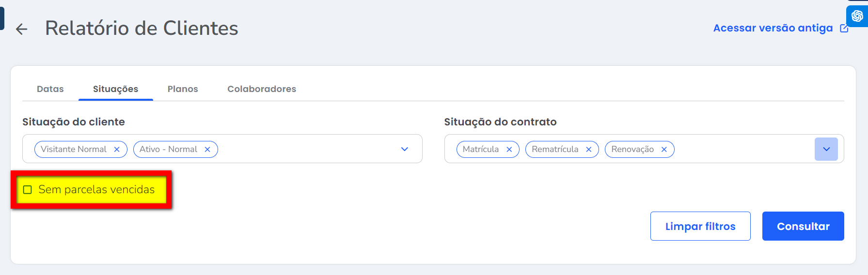This screenshot has height=275, width=868.
Task: Go to the Colaboradores tab
Action: click(x=262, y=89)
